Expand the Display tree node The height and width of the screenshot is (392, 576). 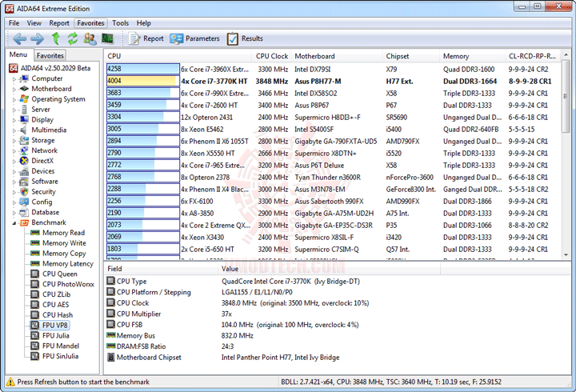[x=14, y=120]
